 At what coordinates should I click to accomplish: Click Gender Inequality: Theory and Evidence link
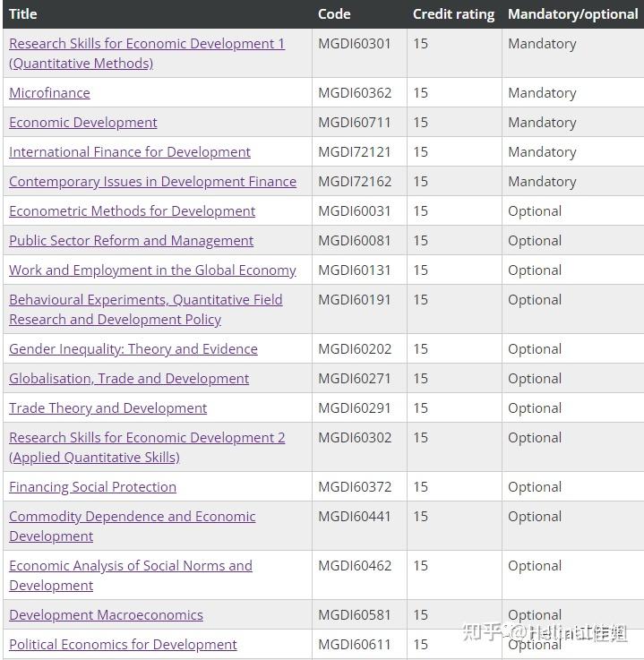pos(133,349)
